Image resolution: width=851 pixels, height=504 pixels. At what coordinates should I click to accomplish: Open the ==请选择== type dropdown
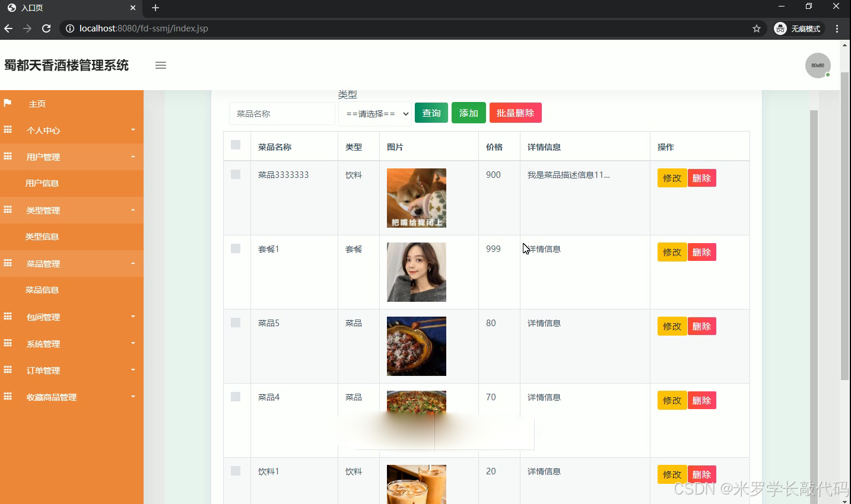[374, 113]
